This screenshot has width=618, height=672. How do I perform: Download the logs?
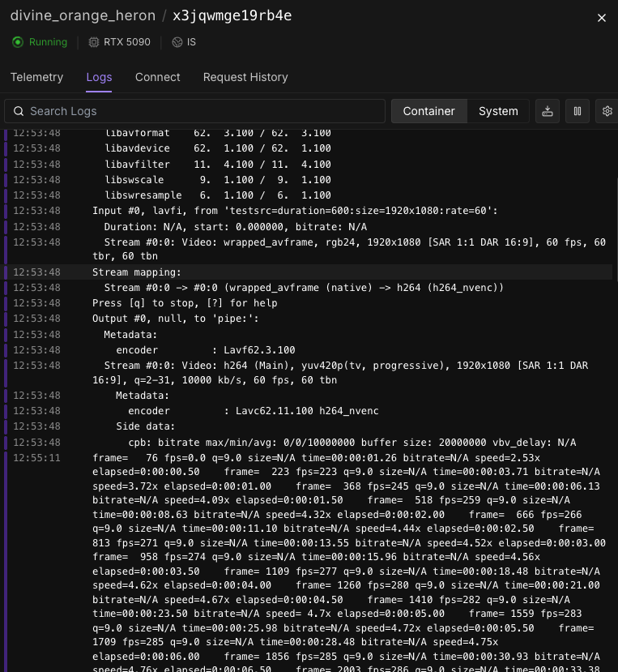548,111
